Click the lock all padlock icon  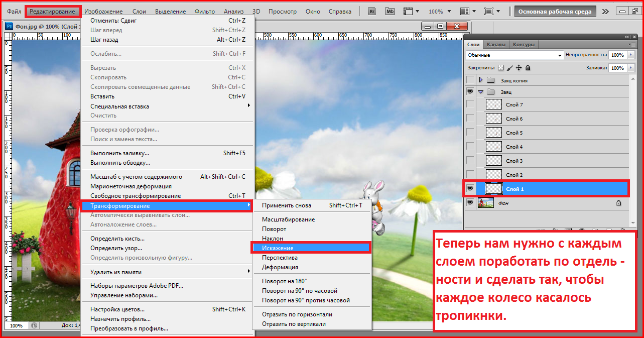point(528,68)
